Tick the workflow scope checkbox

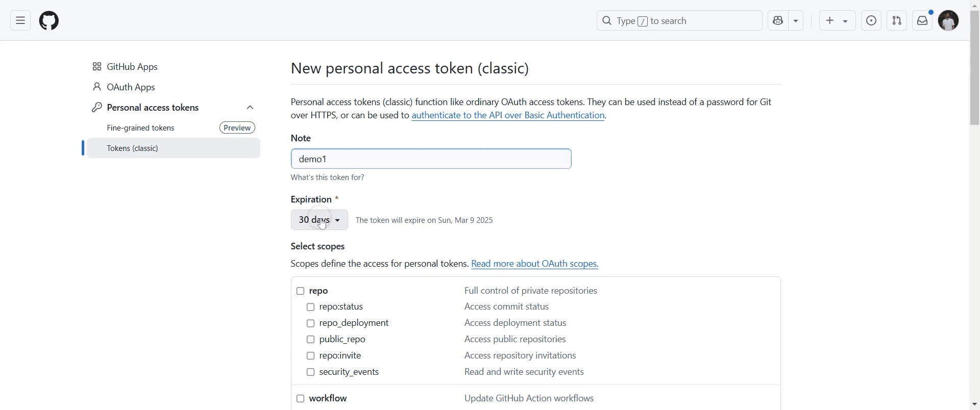click(301, 399)
